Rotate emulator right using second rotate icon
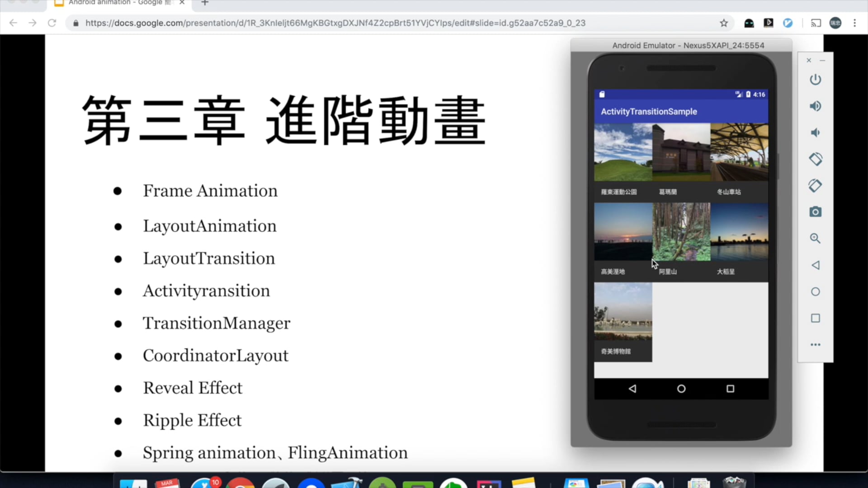This screenshot has height=488, width=868. 815,186
